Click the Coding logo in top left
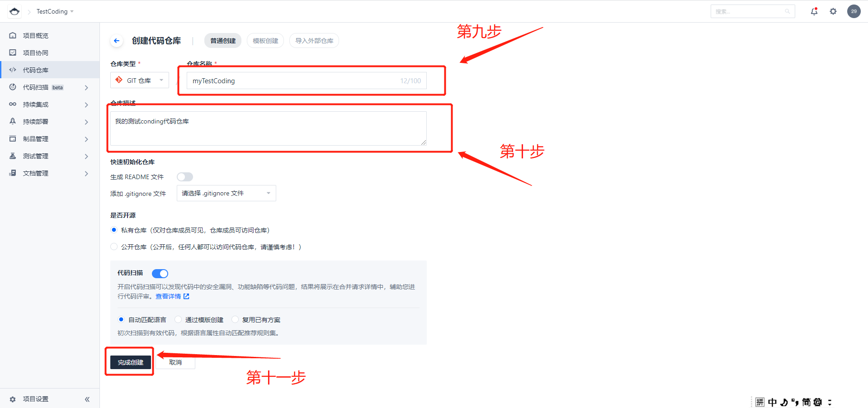The height and width of the screenshot is (408, 868). pyautogui.click(x=14, y=11)
